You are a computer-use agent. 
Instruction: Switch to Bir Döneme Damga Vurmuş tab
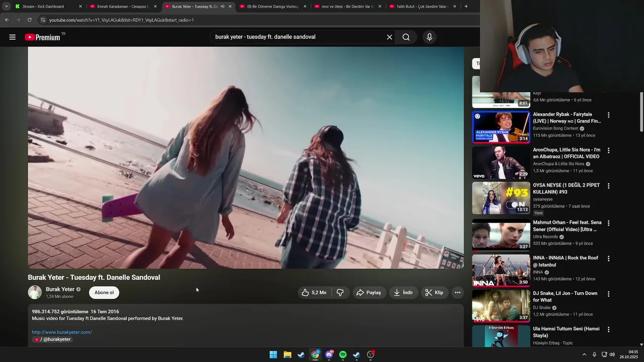click(x=273, y=7)
